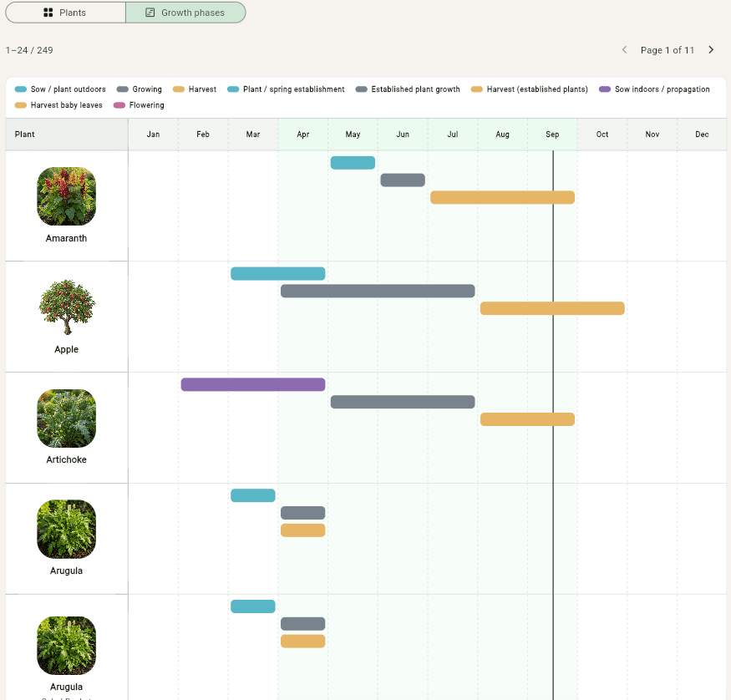Click the Growing legend swatch
The width and height of the screenshot is (731, 700).
click(x=122, y=89)
